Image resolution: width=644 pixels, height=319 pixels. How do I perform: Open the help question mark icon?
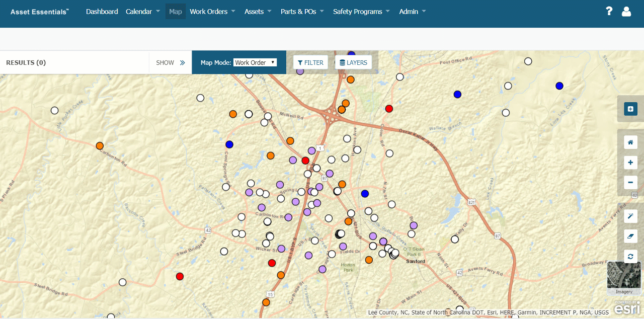click(609, 11)
